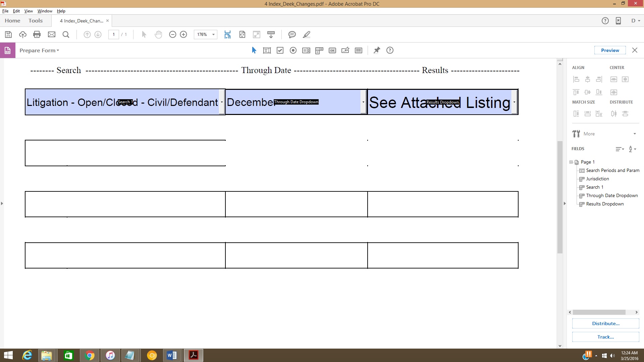Go to previous page arrow
Image resolution: width=644 pixels, height=362 pixels.
87,35
